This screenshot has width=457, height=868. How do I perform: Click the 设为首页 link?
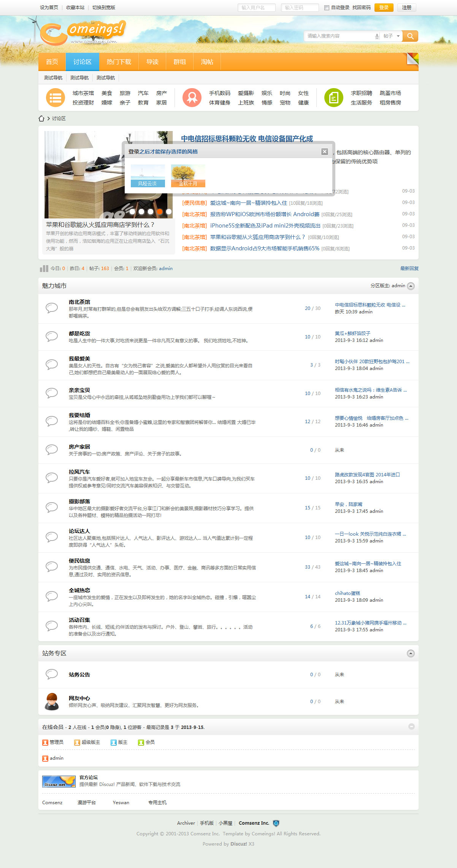pos(49,8)
